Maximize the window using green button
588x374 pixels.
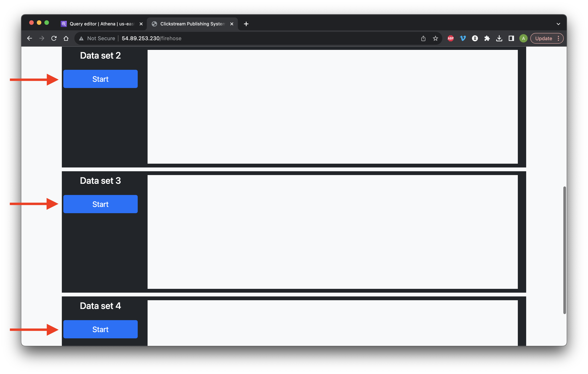[x=47, y=23]
